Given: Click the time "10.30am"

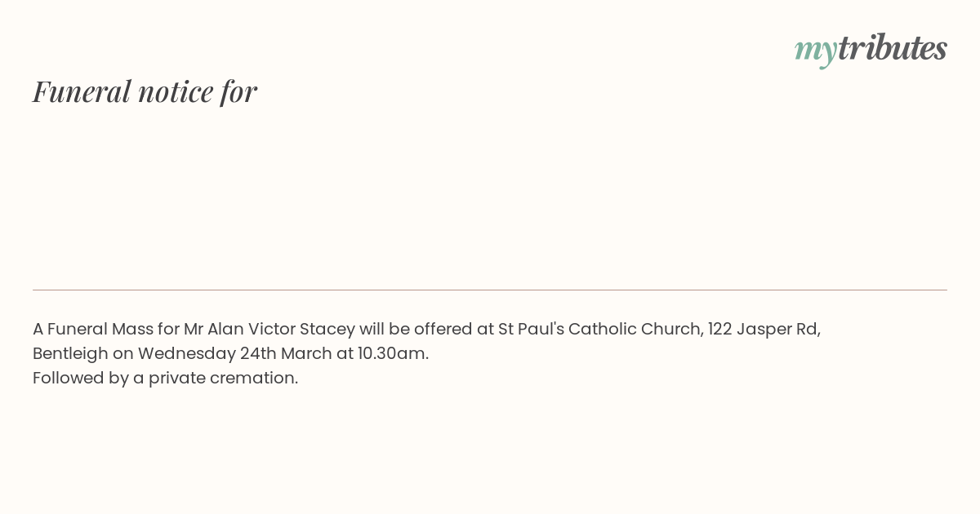Looking at the screenshot, I should [x=391, y=353].
